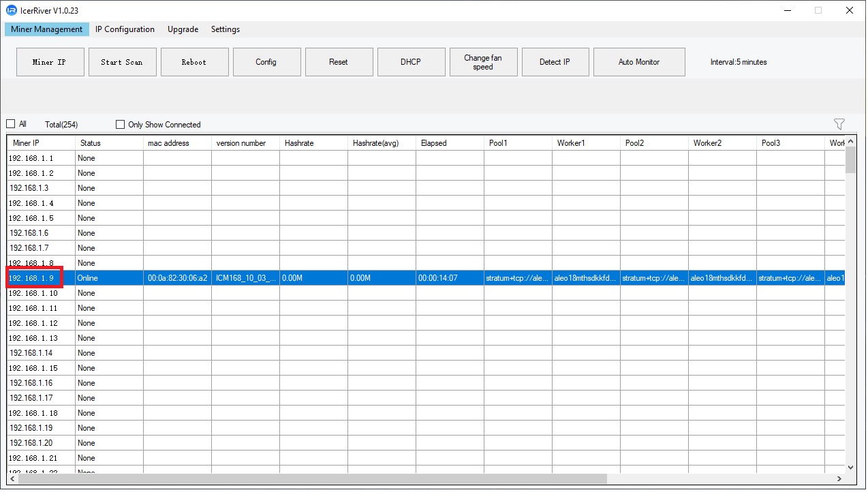Click the Worker1 column header
Image resolution: width=868 pixels, height=503 pixels.
coord(587,143)
